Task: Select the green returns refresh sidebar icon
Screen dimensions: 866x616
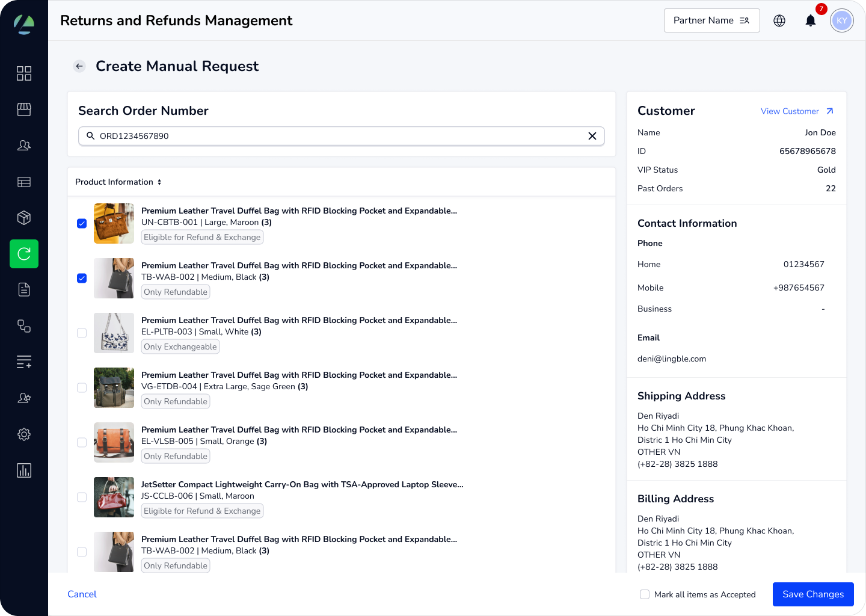Action: coord(24,254)
